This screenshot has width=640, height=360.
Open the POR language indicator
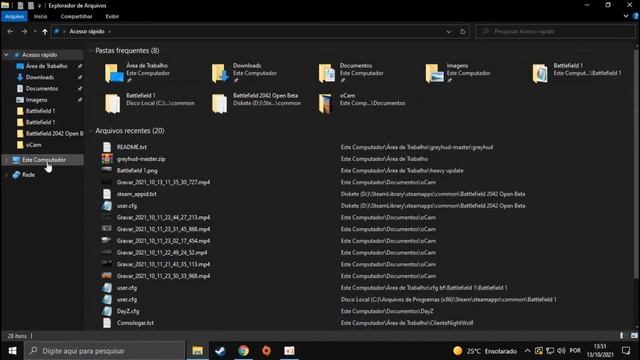575,351
